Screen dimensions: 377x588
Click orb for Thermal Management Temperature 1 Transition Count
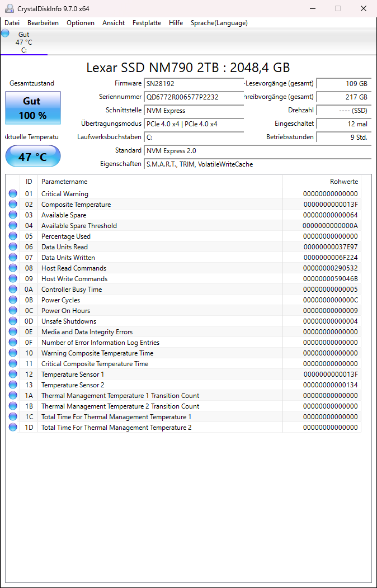pyautogui.click(x=13, y=396)
